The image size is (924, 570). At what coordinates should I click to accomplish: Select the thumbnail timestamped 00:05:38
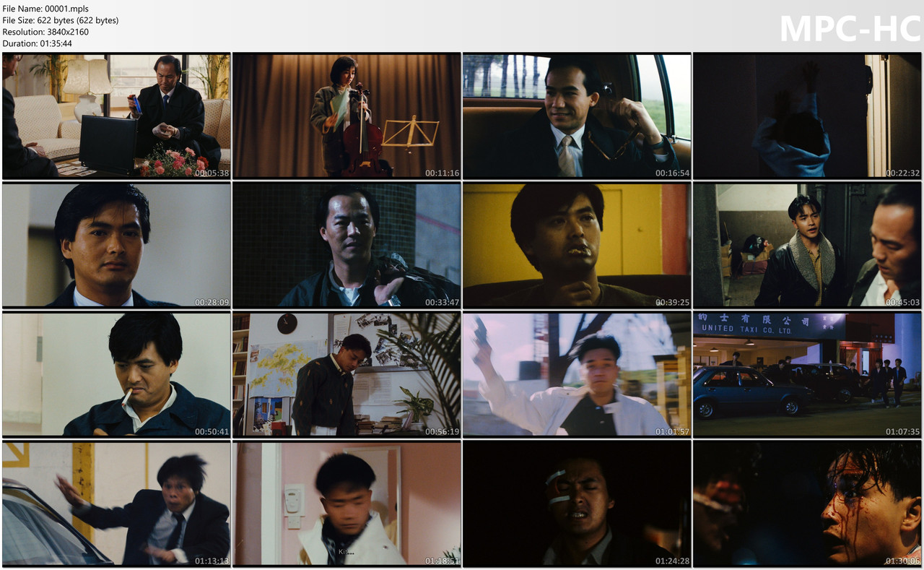coord(116,116)
